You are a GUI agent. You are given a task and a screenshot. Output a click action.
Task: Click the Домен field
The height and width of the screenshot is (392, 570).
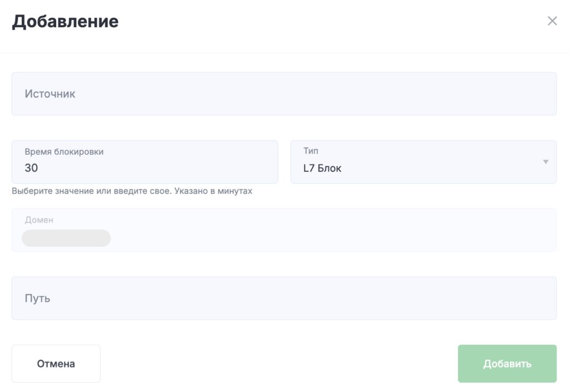(284, 230)
